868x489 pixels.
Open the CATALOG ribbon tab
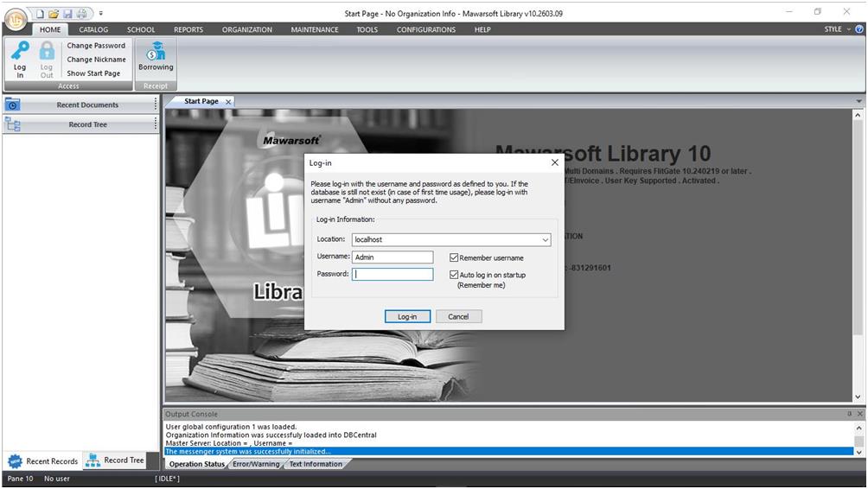pyautogui.click(x=94, y=29)
